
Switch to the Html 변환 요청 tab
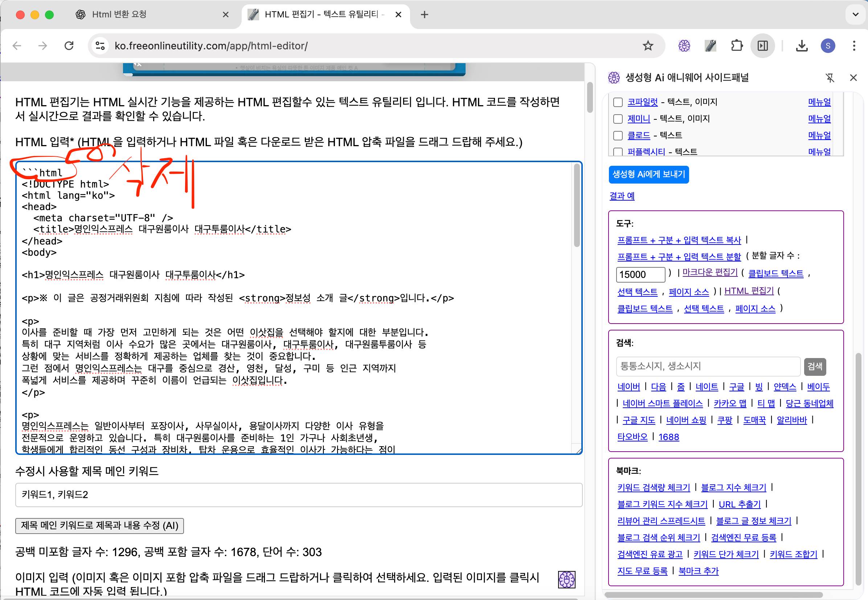point(120,15)
